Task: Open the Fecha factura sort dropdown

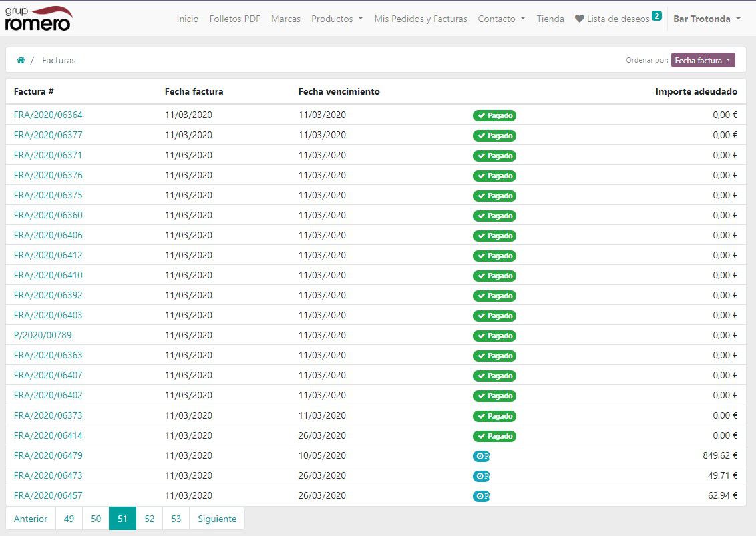Action: coord(703,60)
